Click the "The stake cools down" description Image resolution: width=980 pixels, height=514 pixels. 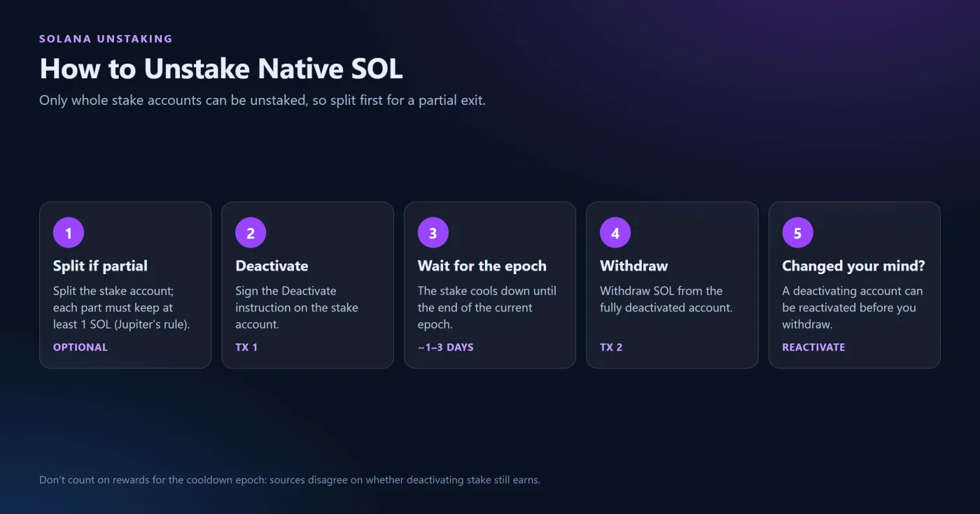coord(487,308)
